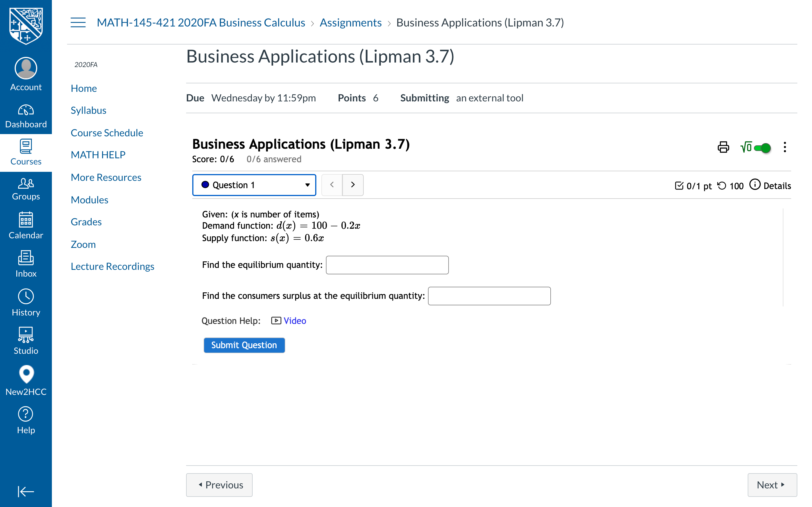This screenshot has width=812, height=507.
Task: Open Calendar from global navigation
Action: click(26, 225)
